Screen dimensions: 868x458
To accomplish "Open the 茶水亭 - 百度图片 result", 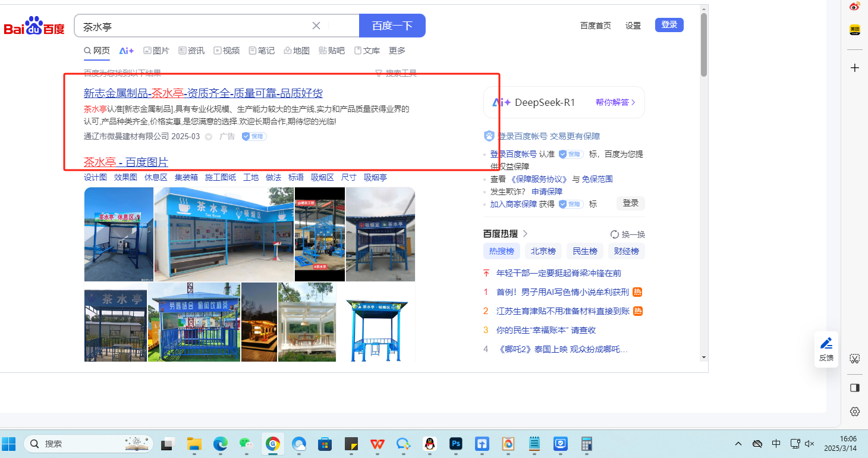I will point(126,162).
